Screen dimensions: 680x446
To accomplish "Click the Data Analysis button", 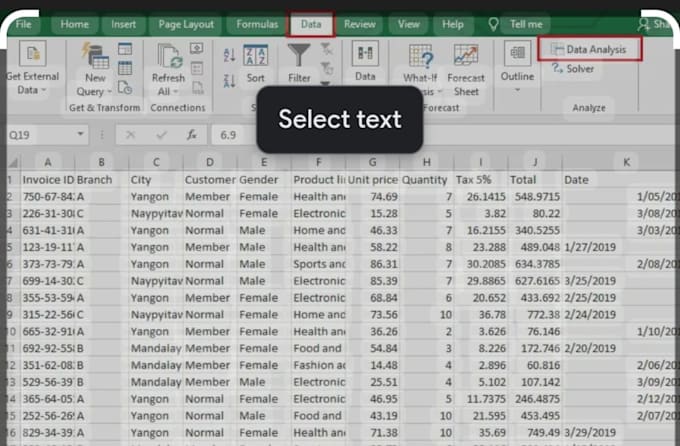I will pos(589,48).
